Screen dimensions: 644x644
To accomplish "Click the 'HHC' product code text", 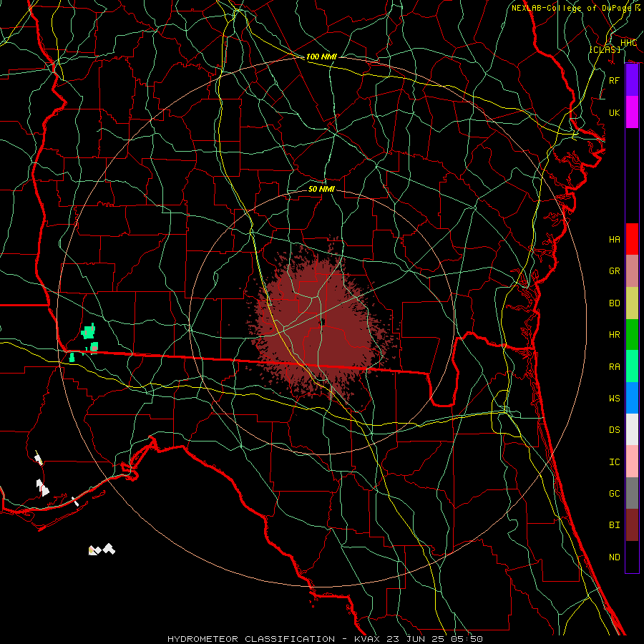I will [628, 43].
